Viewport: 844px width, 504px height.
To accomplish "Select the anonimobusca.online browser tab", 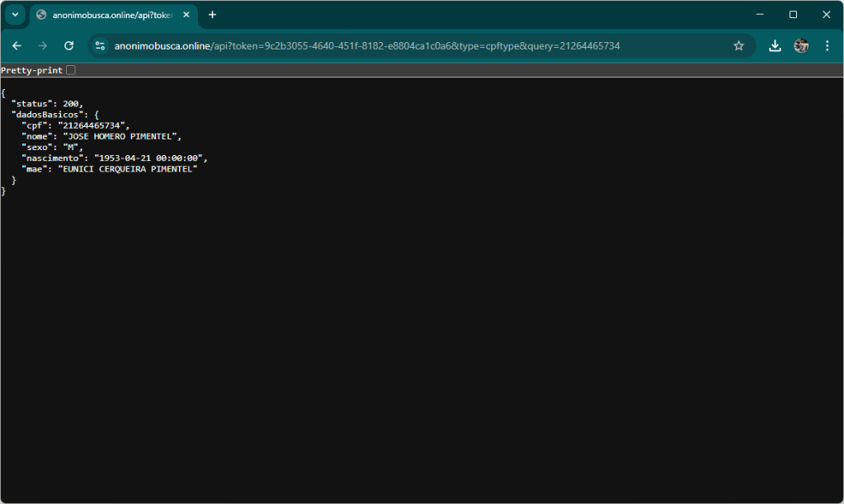I will tap(109, 15).
